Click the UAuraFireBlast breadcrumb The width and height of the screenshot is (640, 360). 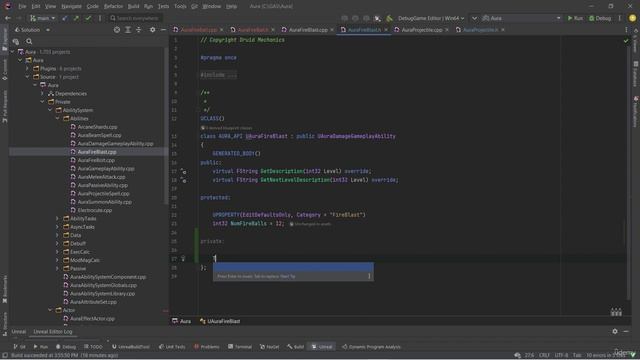coord(220,321)
